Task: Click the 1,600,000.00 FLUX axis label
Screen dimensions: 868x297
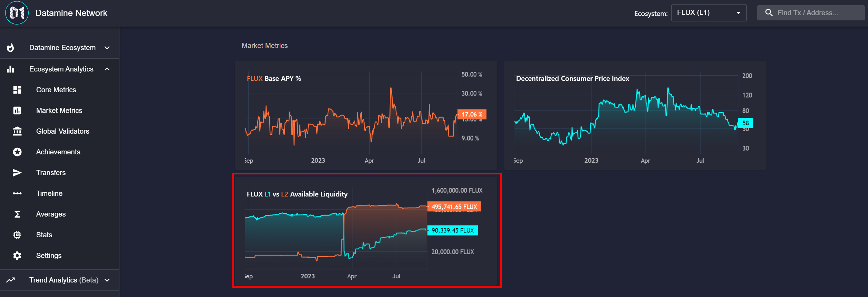Action: 457,191
